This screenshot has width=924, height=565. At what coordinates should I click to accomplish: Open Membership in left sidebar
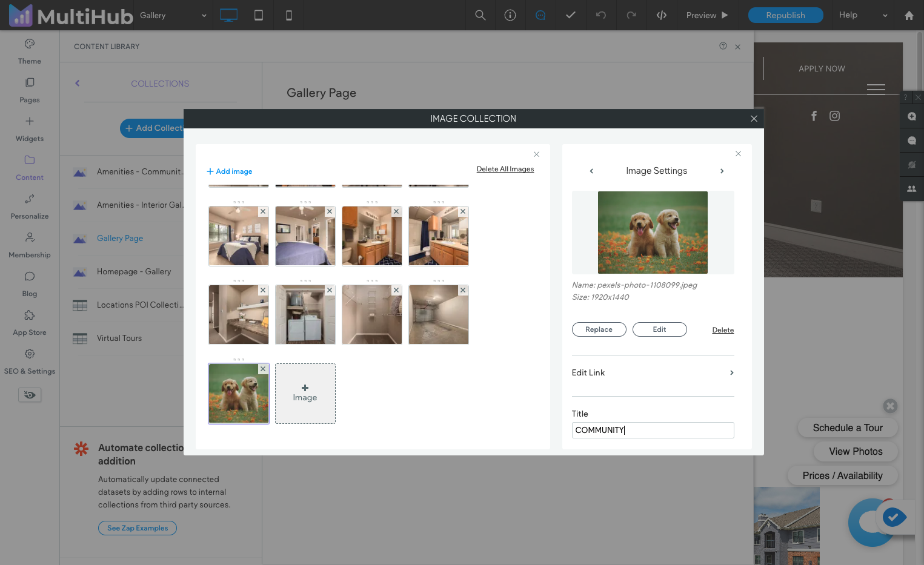30,245
